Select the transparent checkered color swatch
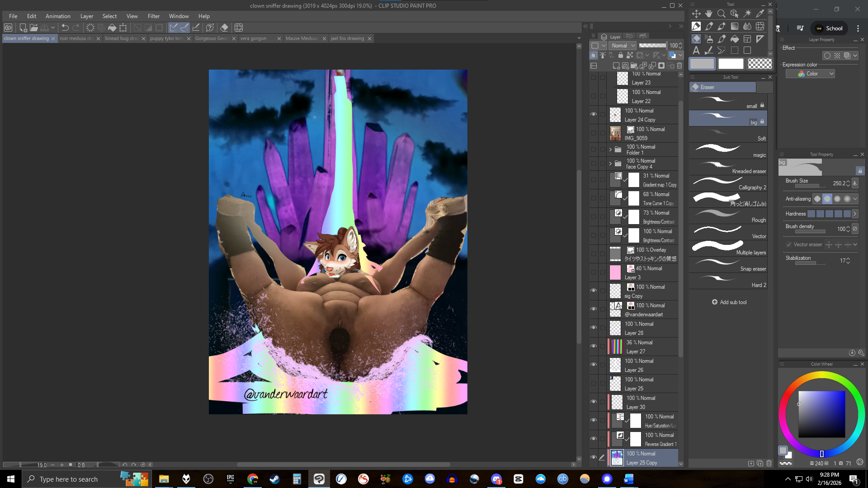 pos(759,64)
